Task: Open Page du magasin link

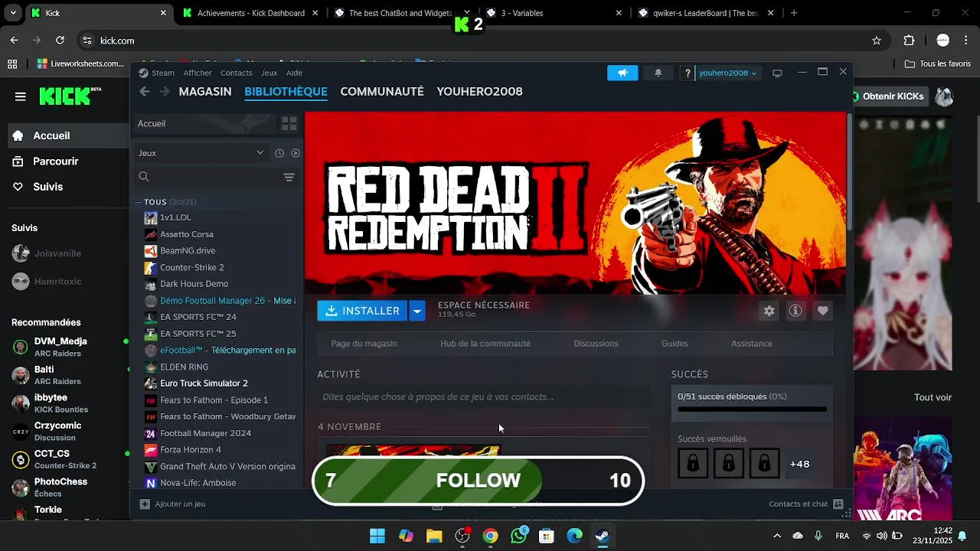Action: pos(364,344)
